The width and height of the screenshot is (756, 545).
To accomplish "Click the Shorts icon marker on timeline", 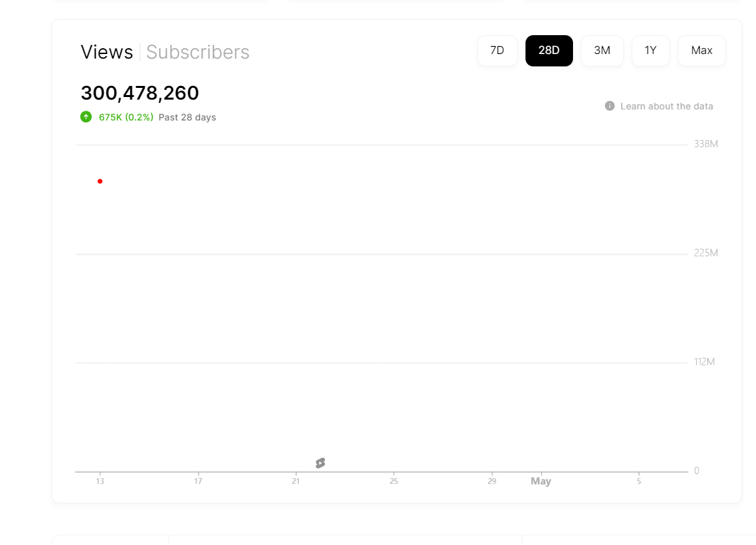I will click(x=320, y=463).
